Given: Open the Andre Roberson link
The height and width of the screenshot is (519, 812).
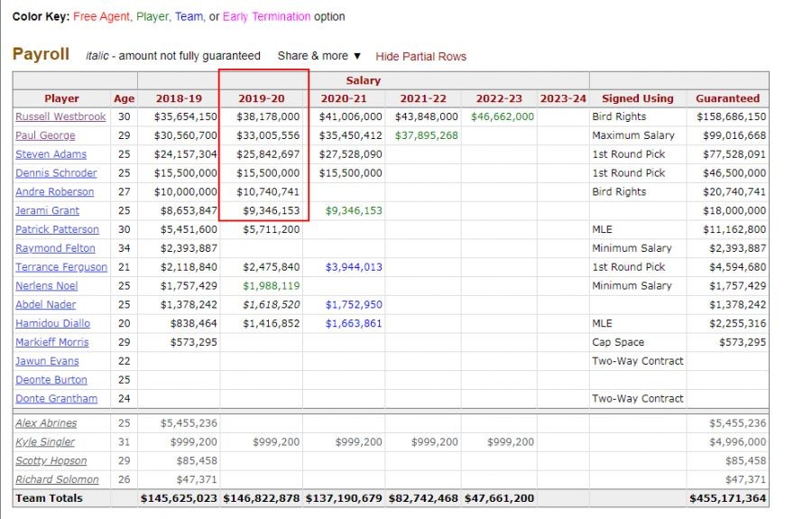Looking at the screenshot, I should [x=54, y=191].
